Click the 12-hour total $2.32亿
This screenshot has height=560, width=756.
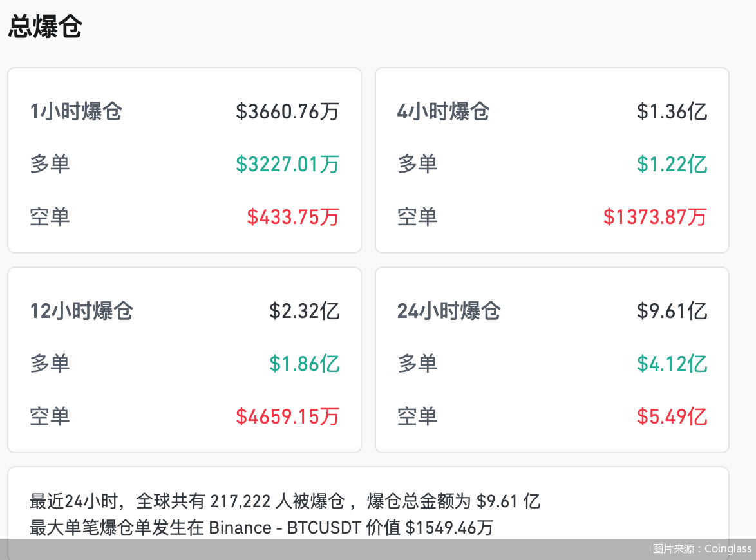tap(304, 311)
